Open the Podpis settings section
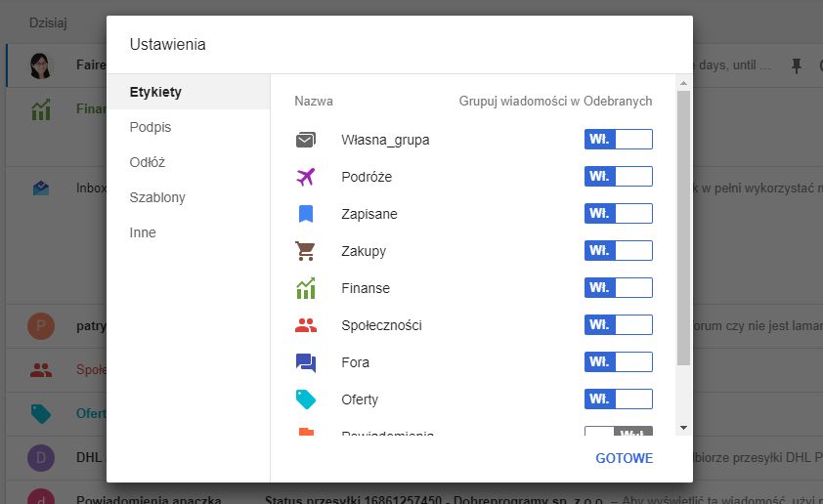823x504 pixels. click(151, 127)
